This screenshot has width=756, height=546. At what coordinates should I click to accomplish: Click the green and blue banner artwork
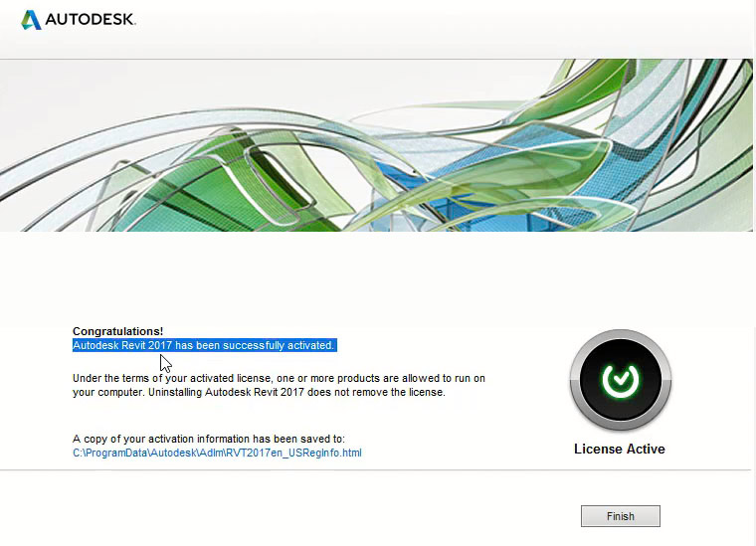376,145
